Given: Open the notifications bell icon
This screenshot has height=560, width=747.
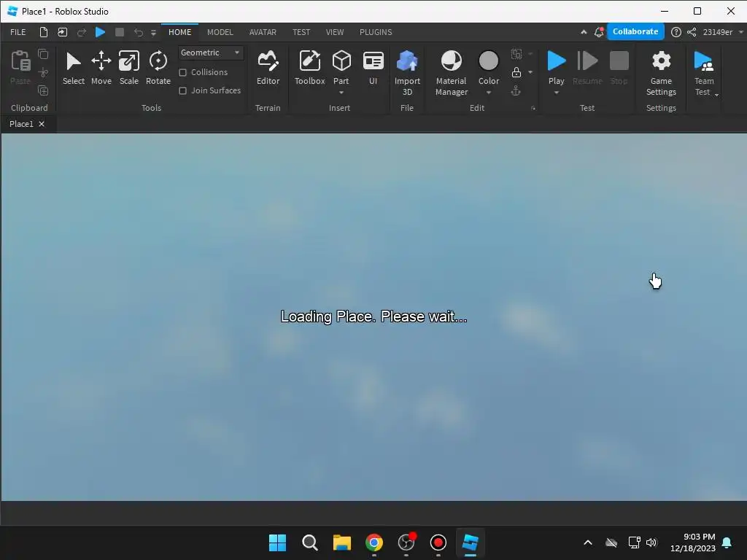Looking at the screenshot, I should (599, 32).
